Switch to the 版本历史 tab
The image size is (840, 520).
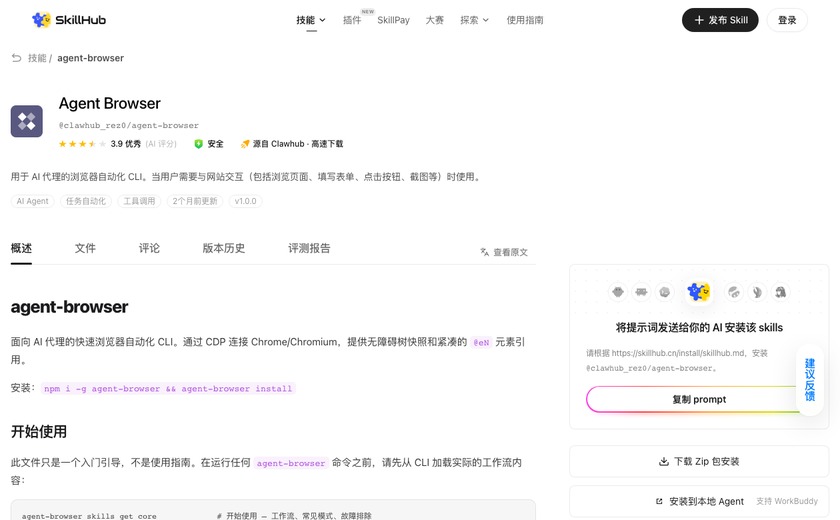pos(223,248)
